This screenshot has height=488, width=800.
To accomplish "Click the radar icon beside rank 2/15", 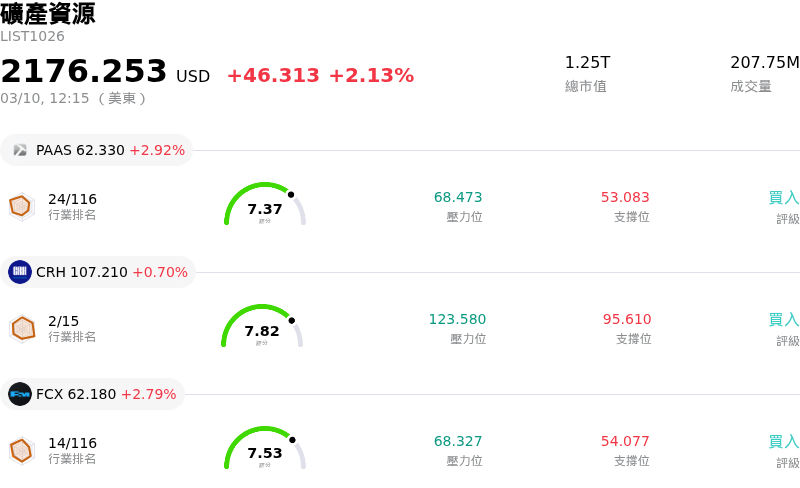I will pos(22,328).
